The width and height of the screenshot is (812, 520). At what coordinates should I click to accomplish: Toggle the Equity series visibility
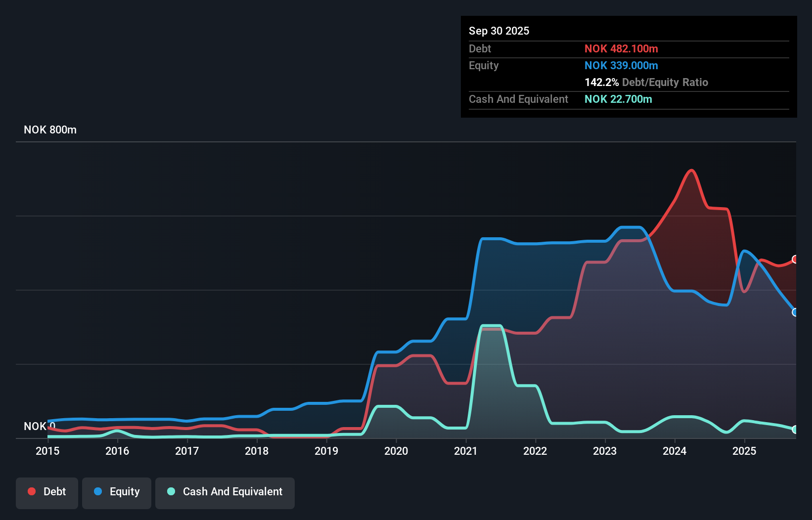point(116,492)
